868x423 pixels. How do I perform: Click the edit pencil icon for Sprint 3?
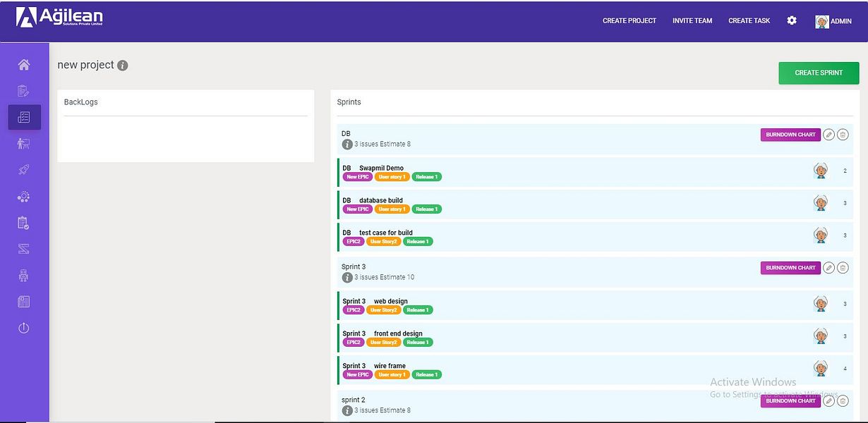(x=829, y=268)
